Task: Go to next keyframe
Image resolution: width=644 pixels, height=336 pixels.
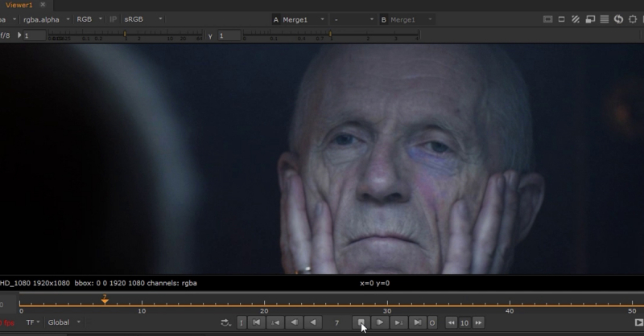Action: 398,322
